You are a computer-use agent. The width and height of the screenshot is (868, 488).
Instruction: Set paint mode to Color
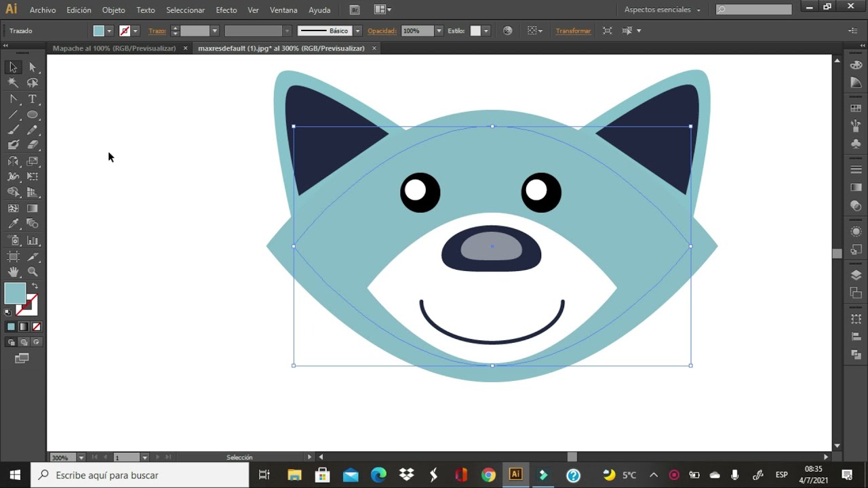click(x=11, y=327)
